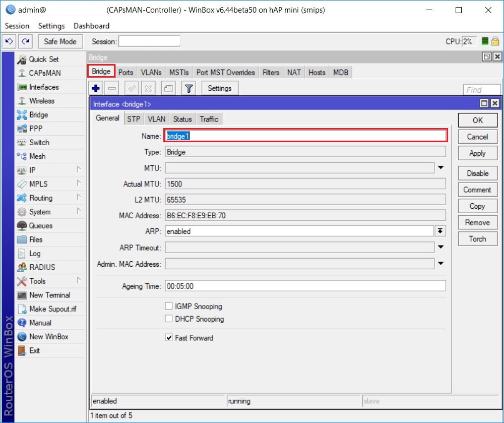The height and width of the screenshot is (423, 504).
Task: Open the ARP mode dropdown
Action: pyautogui.click(x=440, y=231)
